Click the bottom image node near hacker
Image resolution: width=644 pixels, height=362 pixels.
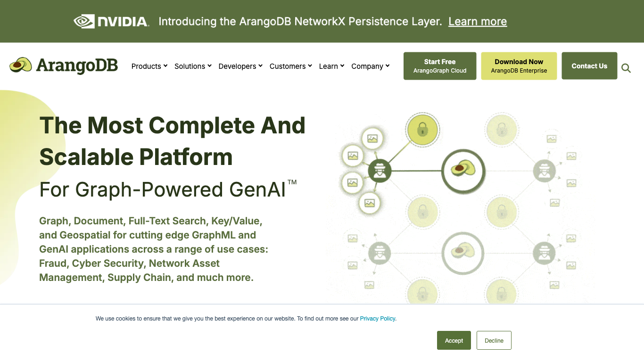pos(369,203)
